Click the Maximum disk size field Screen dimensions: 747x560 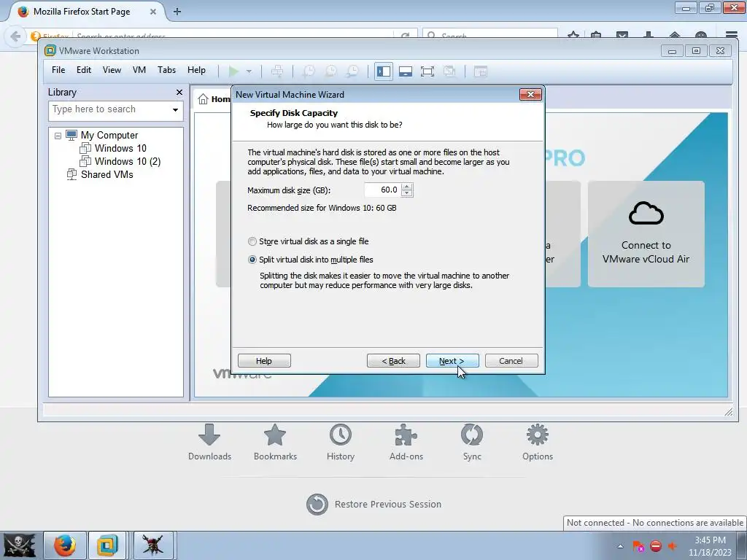tap(382, 190)
